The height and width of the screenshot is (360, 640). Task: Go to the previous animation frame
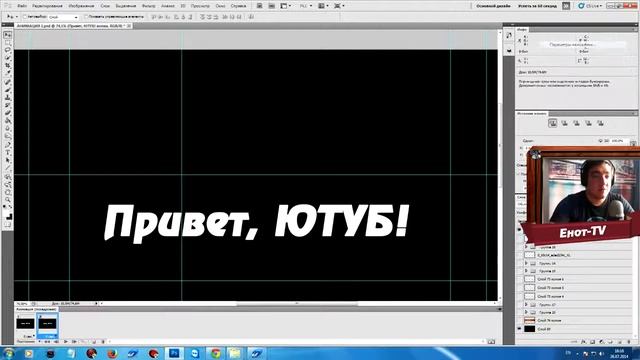pyautogui.click(x=57, y=342)
